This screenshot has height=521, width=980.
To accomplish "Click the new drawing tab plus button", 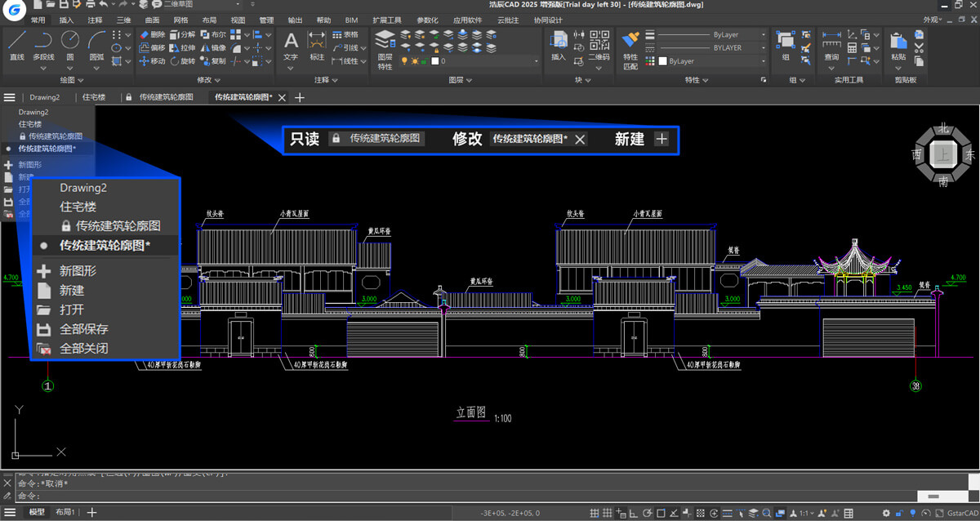I will click(300, 97).
